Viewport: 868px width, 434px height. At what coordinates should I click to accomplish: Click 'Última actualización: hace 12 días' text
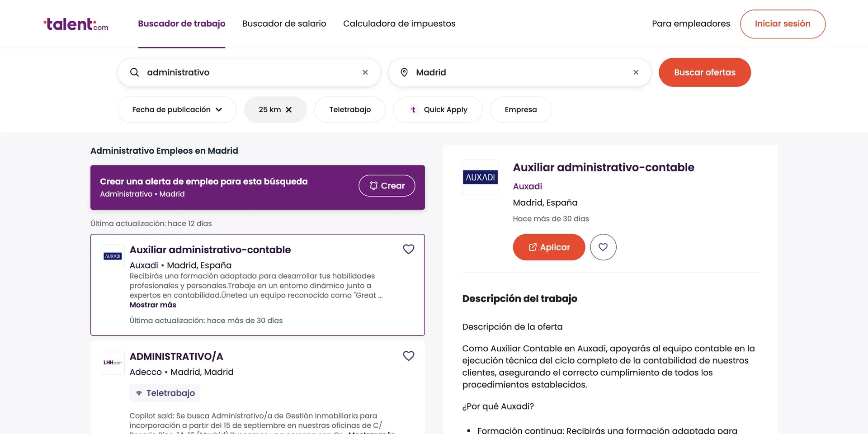pyautogui.click(x=151, y=223)
